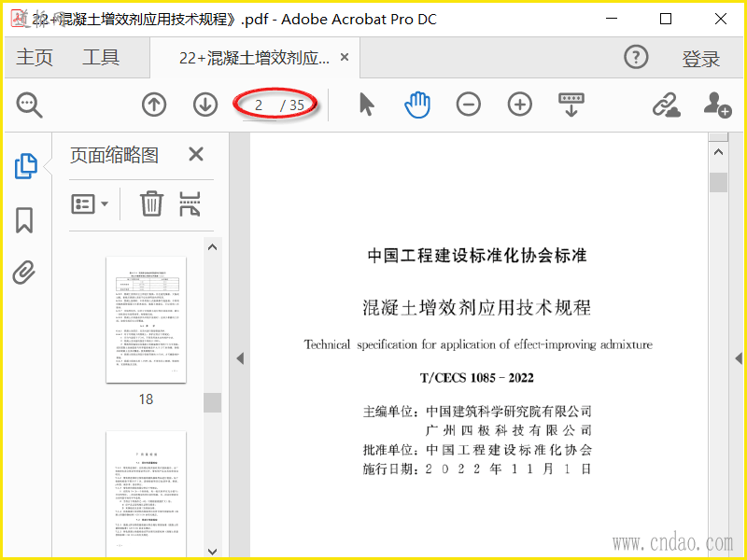This screenshot has height=560, width=747.
Task: Click the thumbnail panel scrollbar handle
Action: point(213,402)
